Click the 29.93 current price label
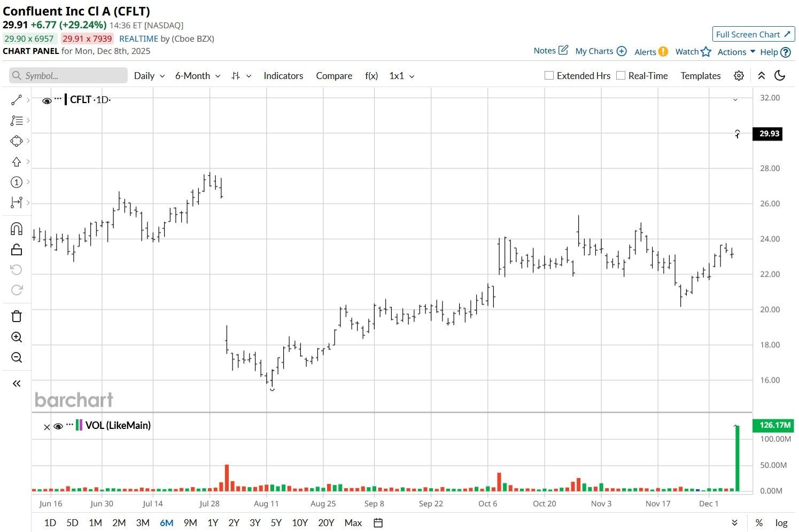Image resolution: width=799 pixels, height=532 pixels. pyautogui.click(x=767, y=134)
